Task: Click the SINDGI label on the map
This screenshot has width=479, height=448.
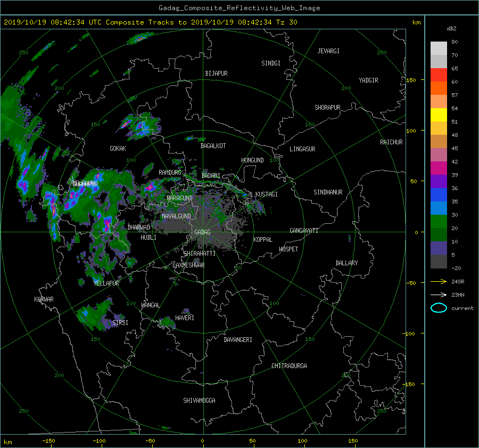Action: [271, 63]
